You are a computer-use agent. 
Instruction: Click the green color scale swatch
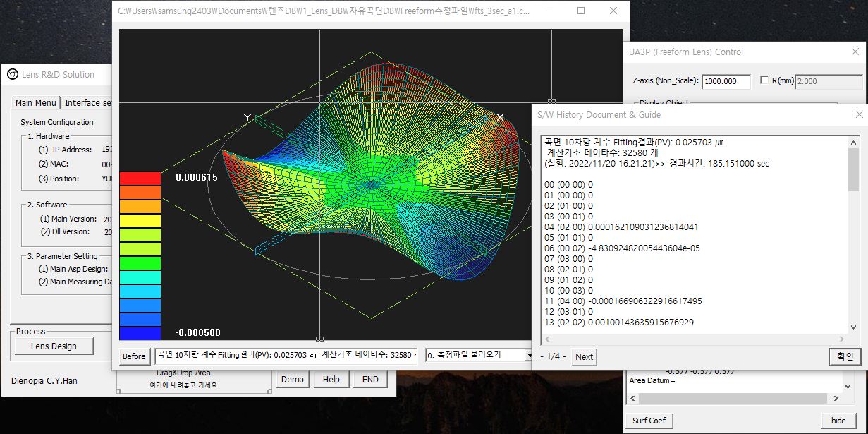point(140,263)
